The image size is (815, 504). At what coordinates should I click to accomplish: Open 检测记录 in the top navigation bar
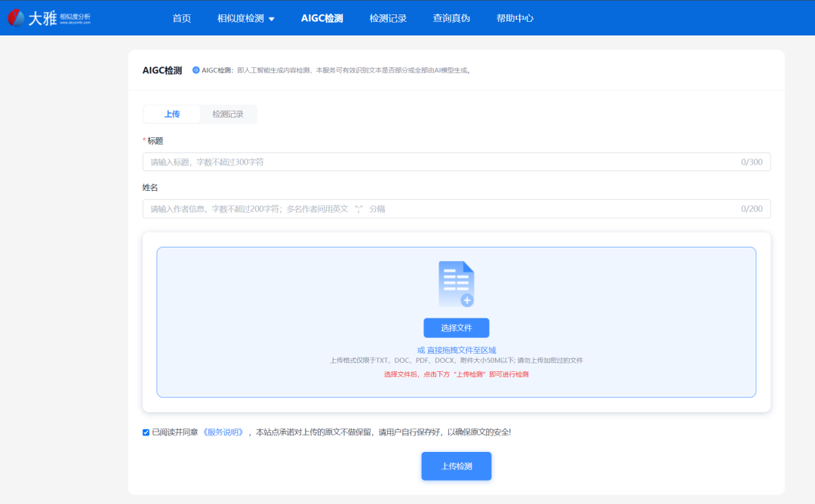pyautogui.click(x=388, y=18)
